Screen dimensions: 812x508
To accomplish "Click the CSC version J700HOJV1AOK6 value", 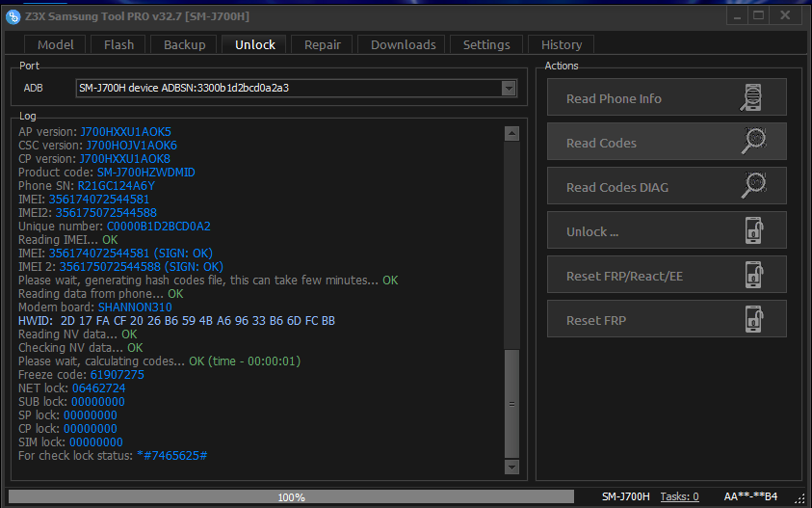I will (131, 146).
